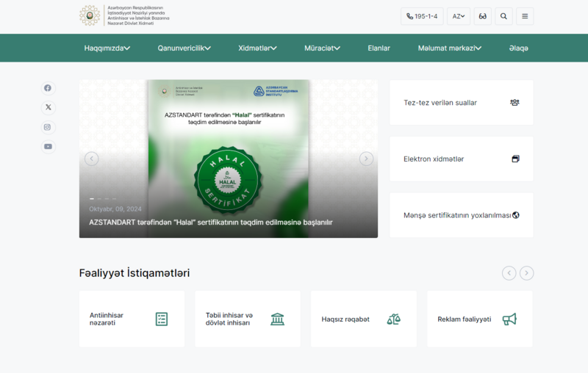Select the second slider indicator dash
The width and height of the screenshot is (588, 373).
(99, 199)
